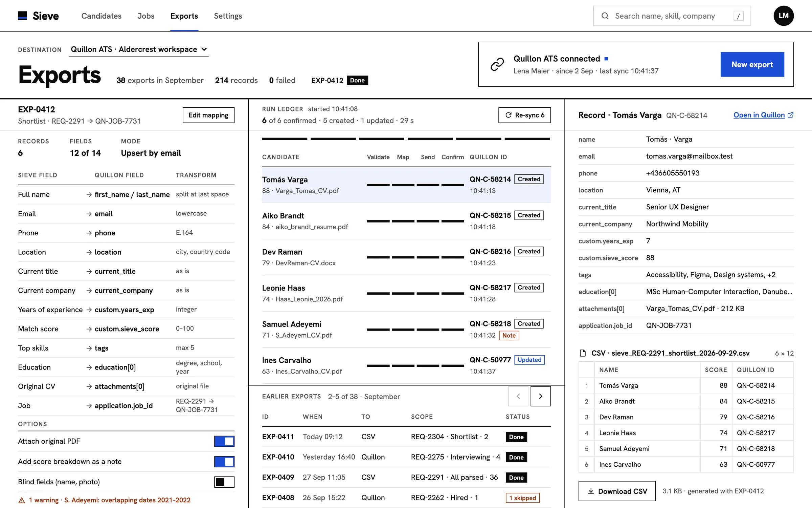Click the Sieve logo icon
The height and width of the screenshot is (508, 812).
click(22, 16)
